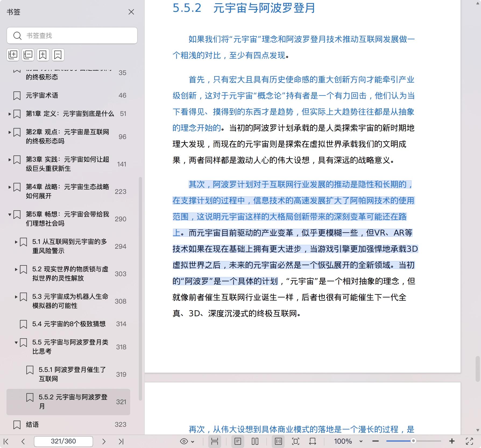Screen dimensions: 481x448
Task: Enter fullscreen reading mode
Action: point(469,441)
